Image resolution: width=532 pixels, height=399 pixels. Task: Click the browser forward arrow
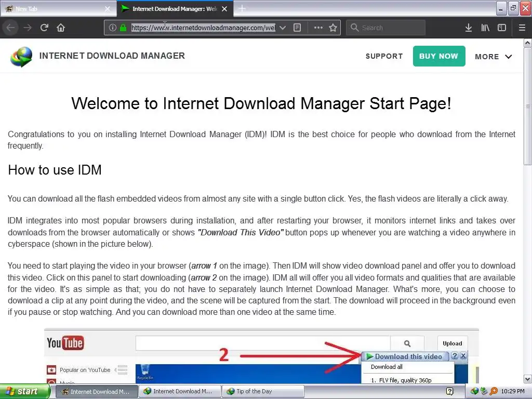click(x=28, y=28)
